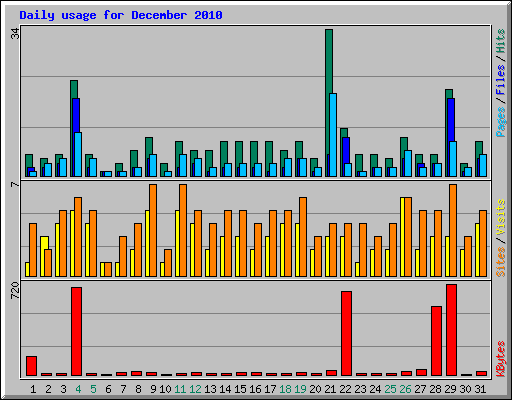Select day label "22" on the x-axis
The image size is (512, 400).
tap(345, 389)
